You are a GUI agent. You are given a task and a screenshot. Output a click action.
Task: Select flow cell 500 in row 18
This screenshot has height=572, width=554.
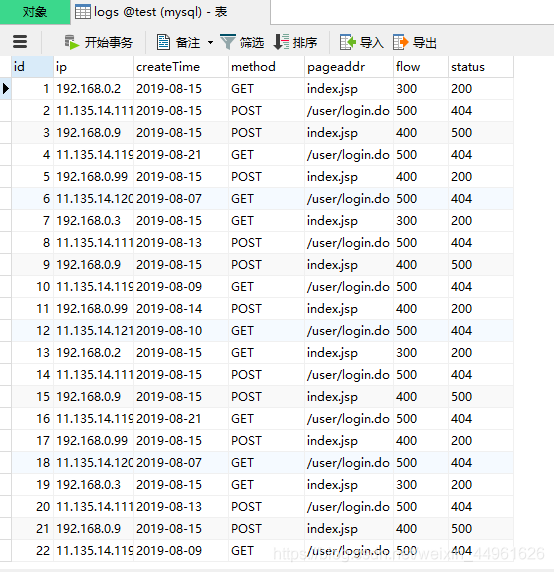tap(421, 463)
